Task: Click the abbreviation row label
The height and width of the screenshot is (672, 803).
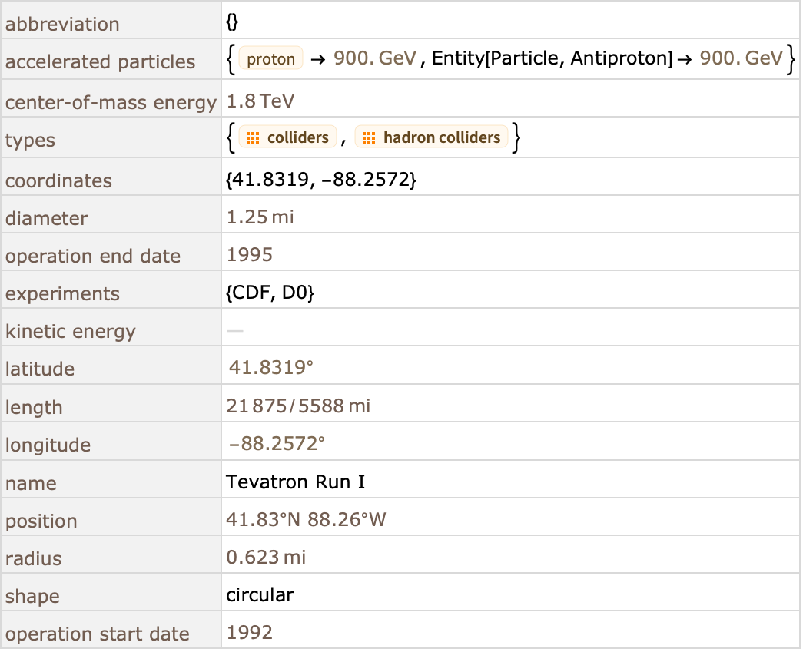Action: pos(62,24)
